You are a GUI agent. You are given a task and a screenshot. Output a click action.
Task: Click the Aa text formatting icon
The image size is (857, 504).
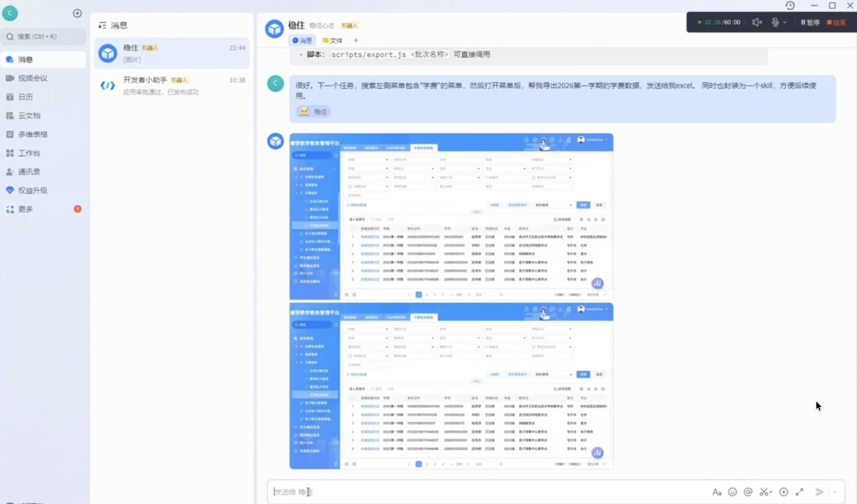(x=717, y=492)
